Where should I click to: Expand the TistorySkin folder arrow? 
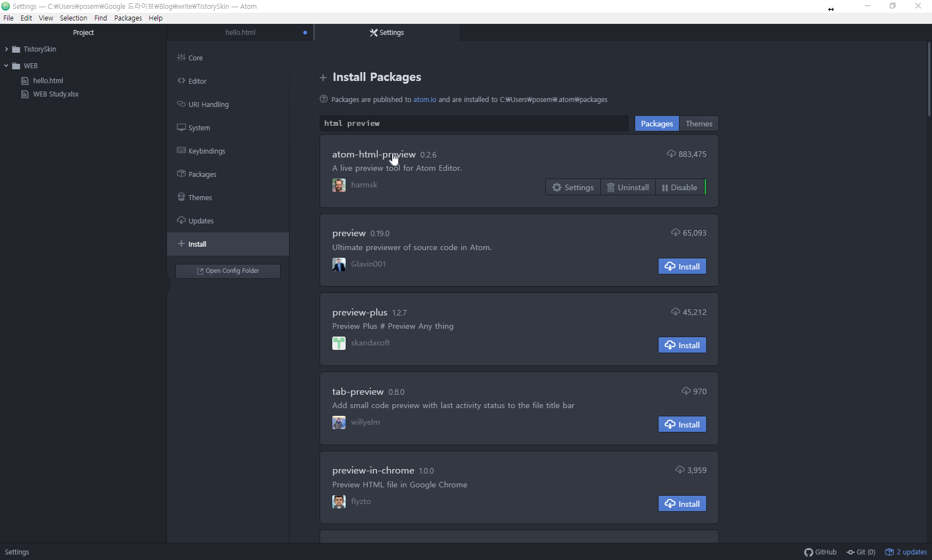(x=6, y=49)
